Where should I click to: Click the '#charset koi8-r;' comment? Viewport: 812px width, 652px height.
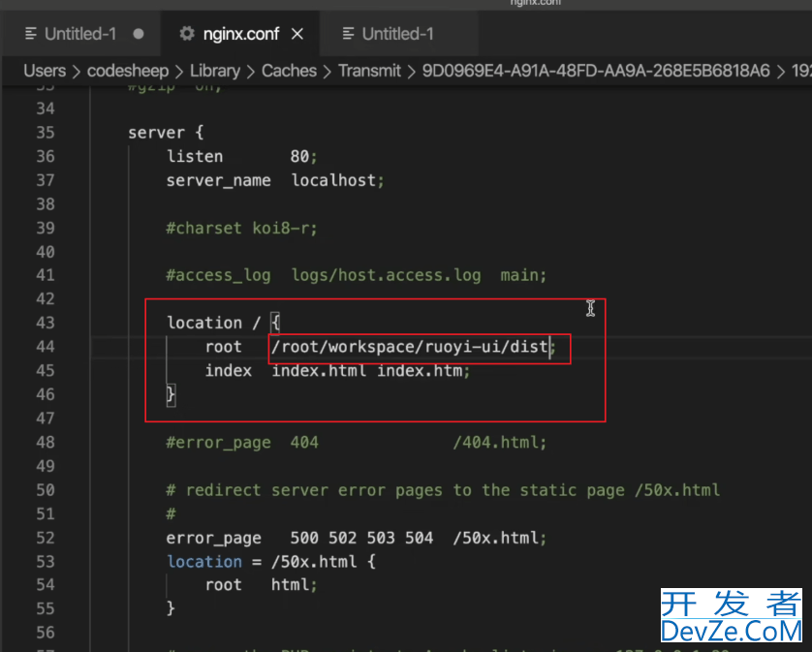coord(241,228)
